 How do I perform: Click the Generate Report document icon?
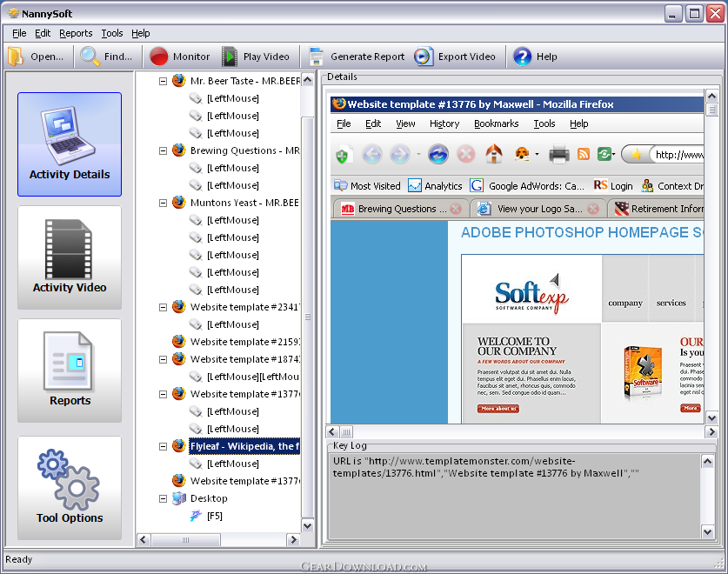317,57
